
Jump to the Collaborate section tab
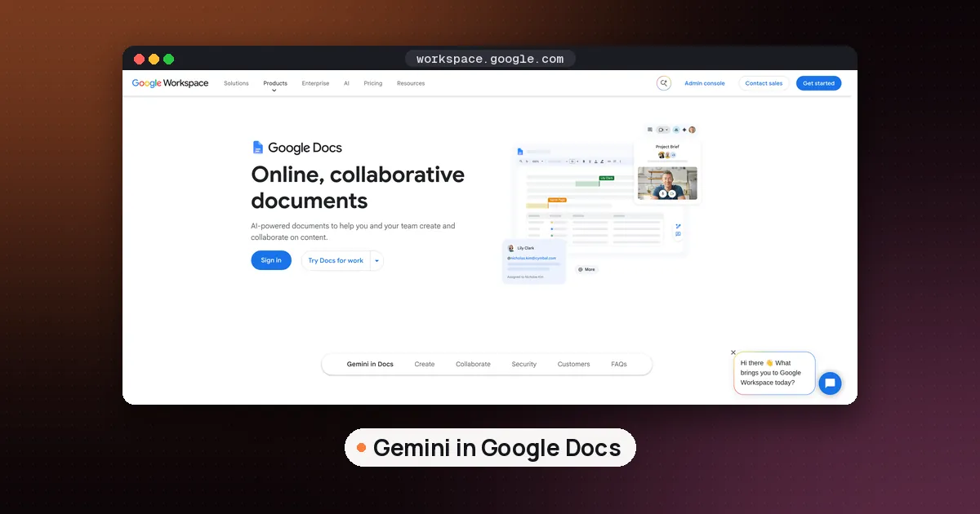[473, 364]
